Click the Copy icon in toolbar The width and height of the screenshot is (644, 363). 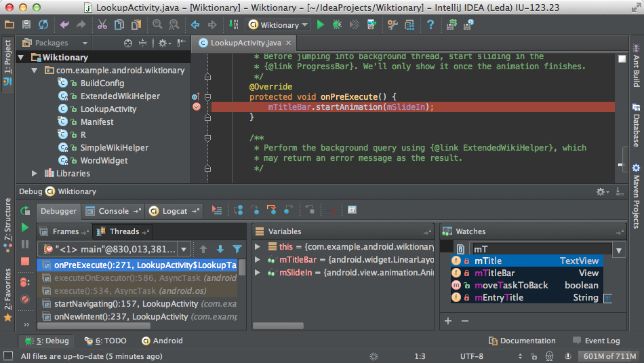coord(119,24)
